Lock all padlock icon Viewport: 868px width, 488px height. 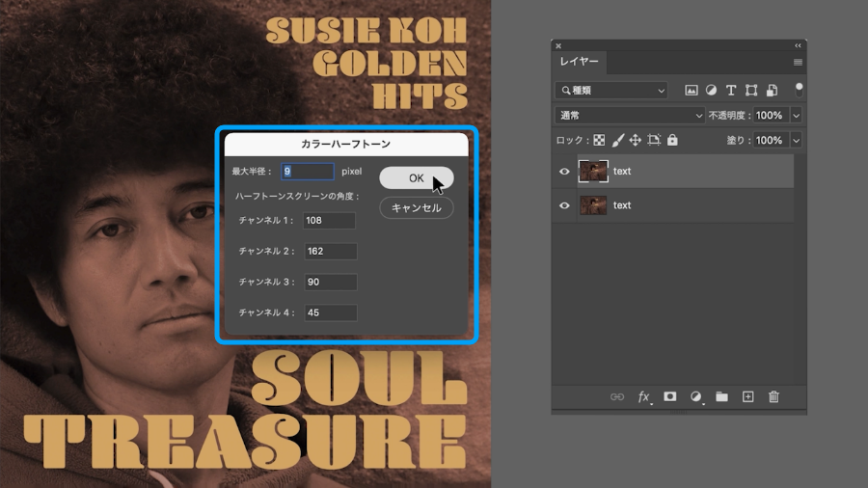(672, 140)
